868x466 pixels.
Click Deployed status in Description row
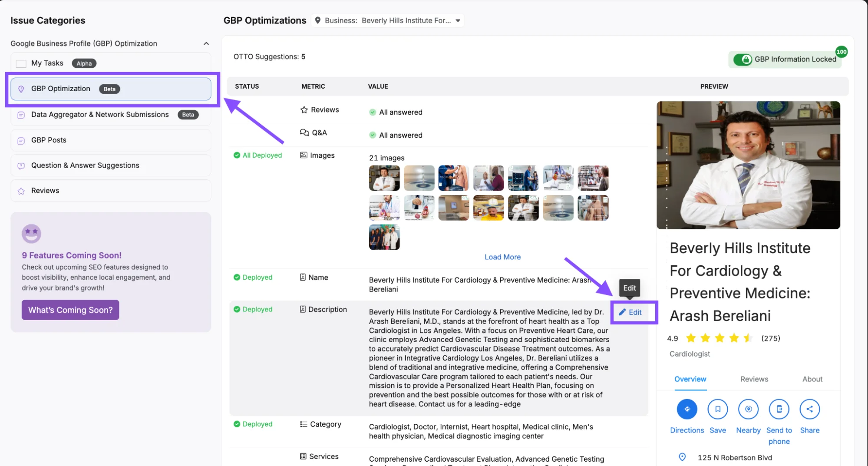pos(253,309)
